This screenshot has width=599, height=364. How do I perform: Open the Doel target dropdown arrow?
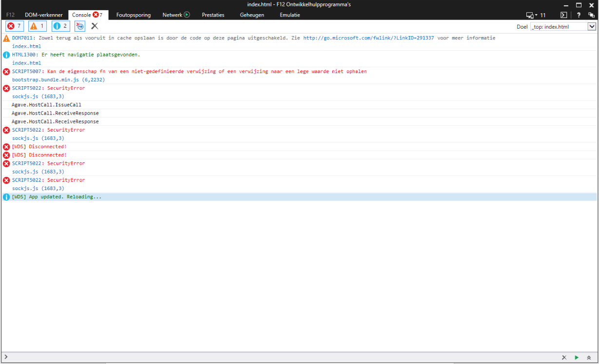(592, 27)
